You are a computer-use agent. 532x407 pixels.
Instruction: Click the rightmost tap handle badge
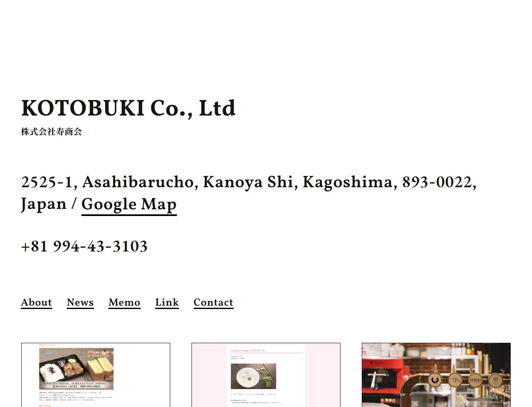[495, 380]
